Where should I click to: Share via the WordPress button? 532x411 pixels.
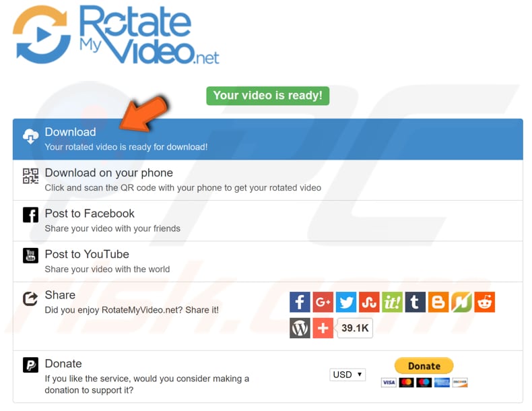coord(300,328)
